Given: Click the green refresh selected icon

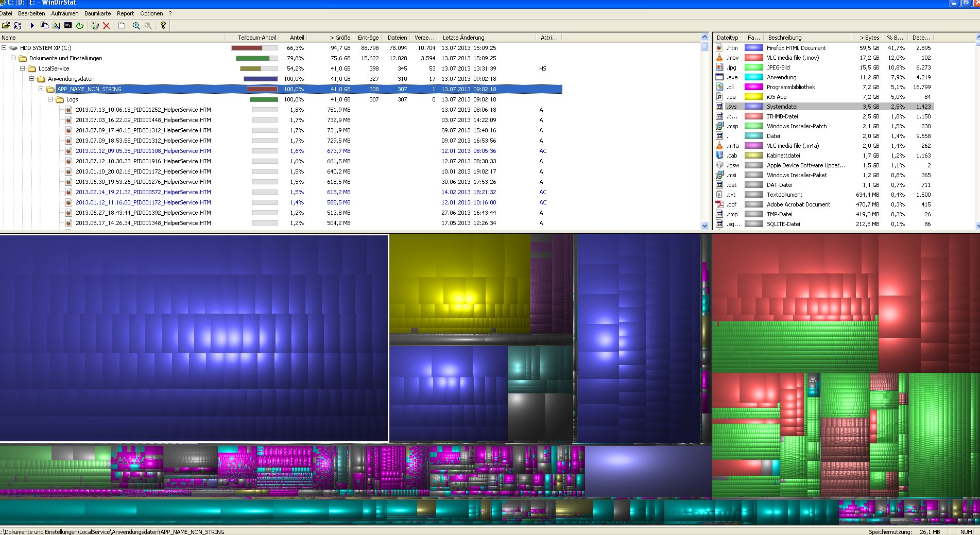Looking at the screenshot, I should (80, 25).
